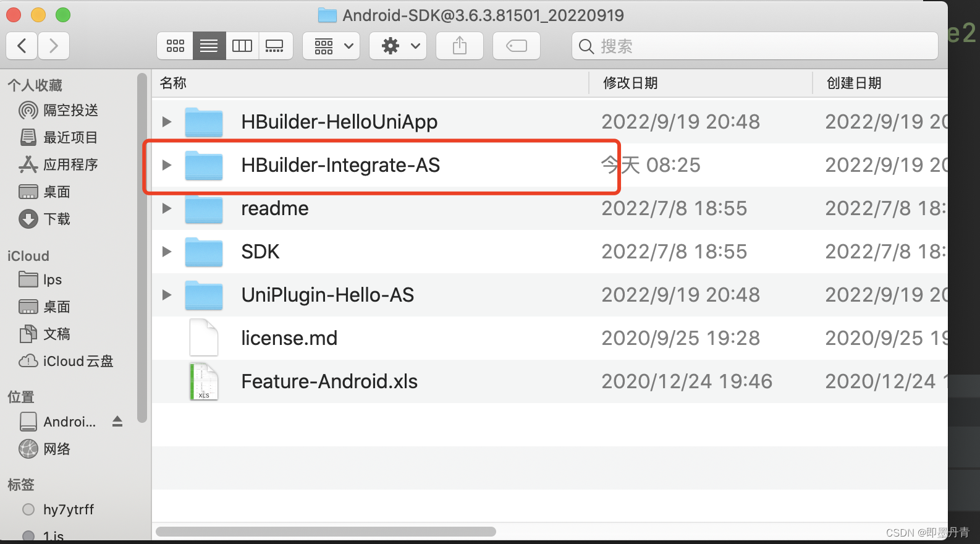The width and height of the screenshot is (980, 544).
Task: Open 桌面 under iCloud section
Action: pyautogui.click(x=44, y=307)
